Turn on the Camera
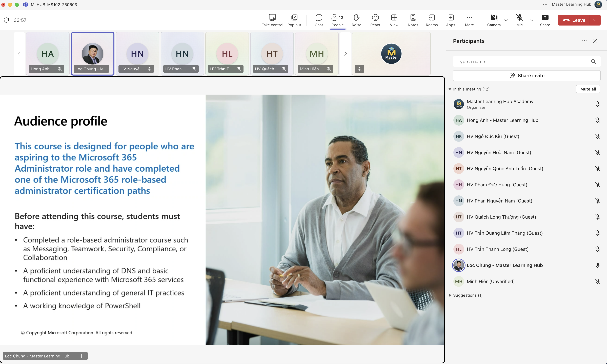This screenshot has width=607, height=364. click(494, 20)
